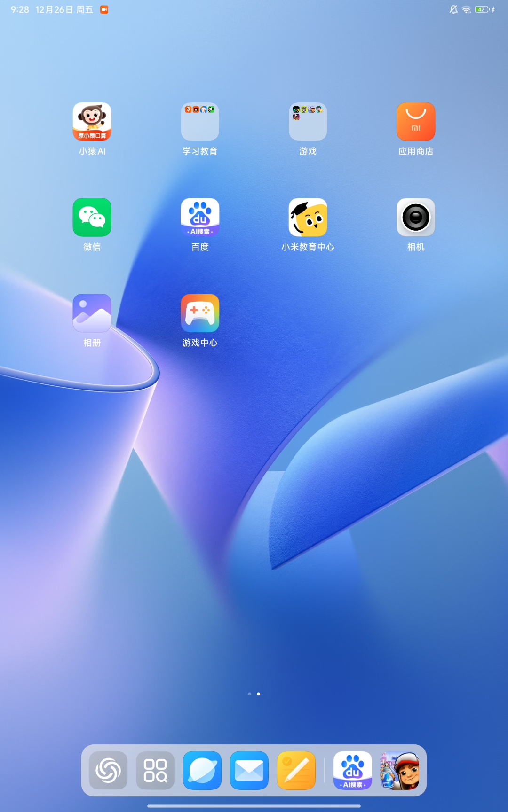Open the 相册 gallery app

(92, 313)
